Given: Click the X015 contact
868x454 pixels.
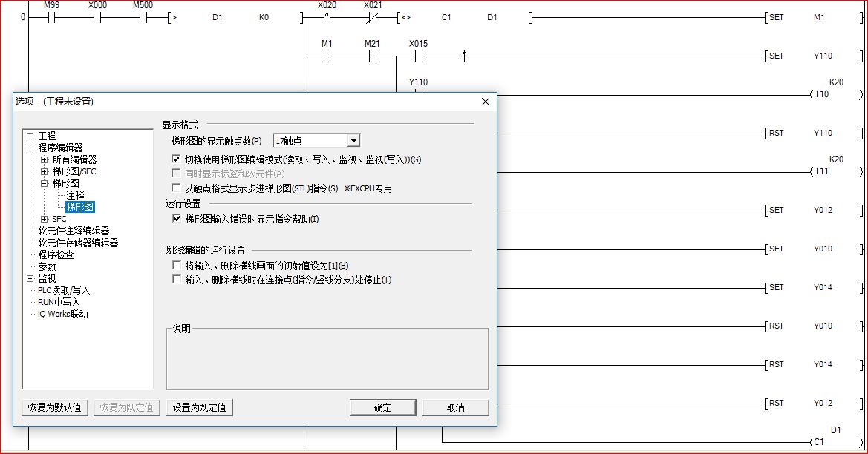Looking at the screenshot, I should click(418, 56).
